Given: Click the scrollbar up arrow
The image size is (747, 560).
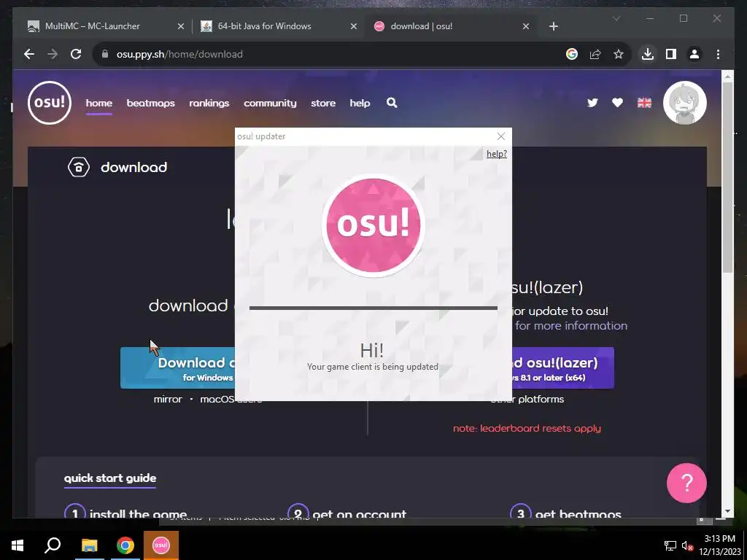Looking at the screenshot, I should 727,76.
